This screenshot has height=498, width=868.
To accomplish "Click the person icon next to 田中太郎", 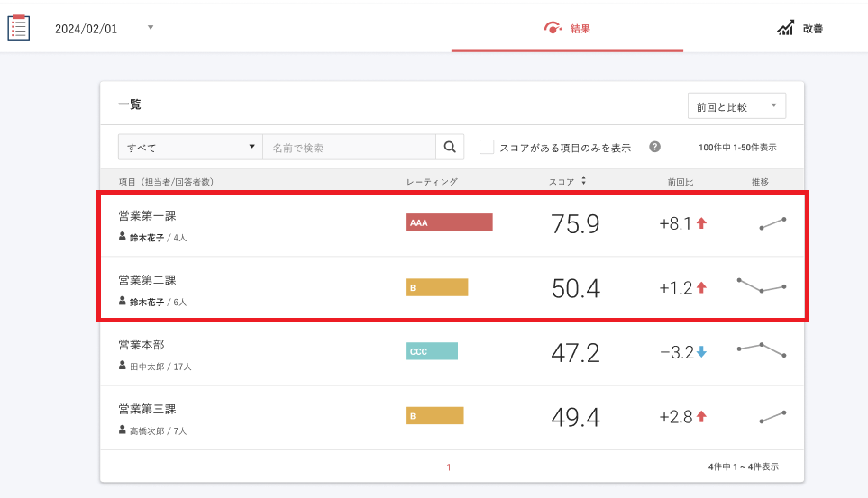I will click(123, 367).
